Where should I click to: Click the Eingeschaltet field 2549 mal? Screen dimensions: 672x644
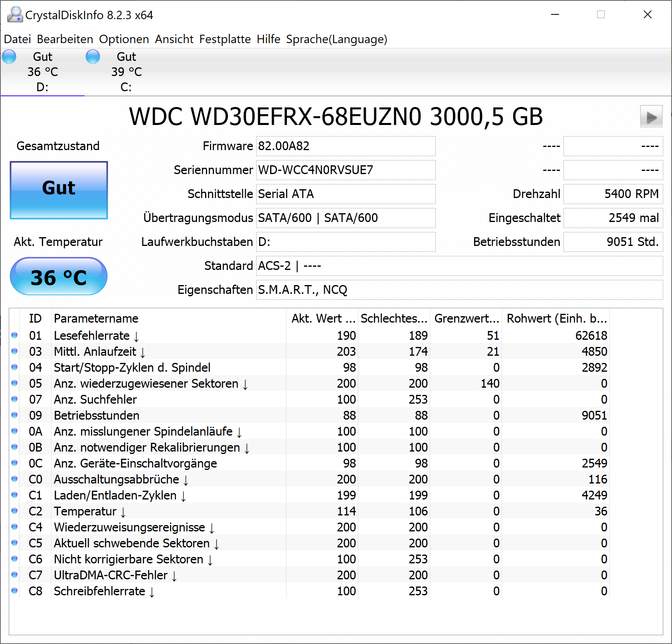pyautogui.click(x=613, y=218)
